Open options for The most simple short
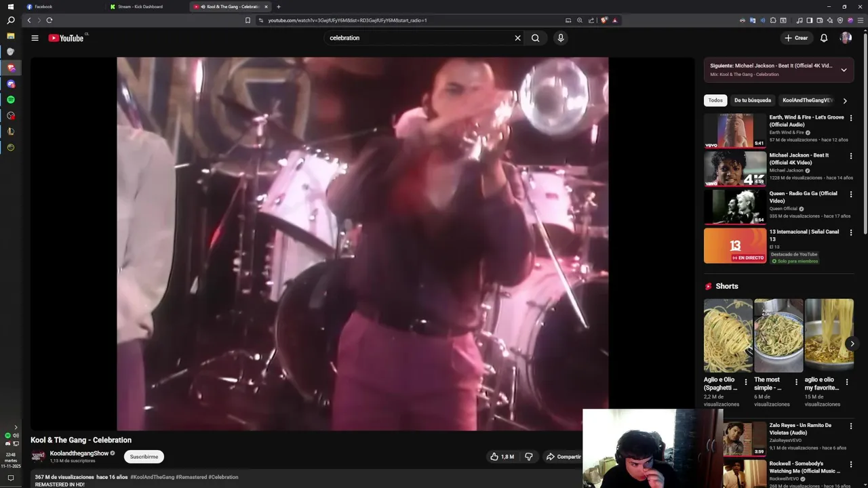This screenshot has height=488, width=868. click(797, 382)
